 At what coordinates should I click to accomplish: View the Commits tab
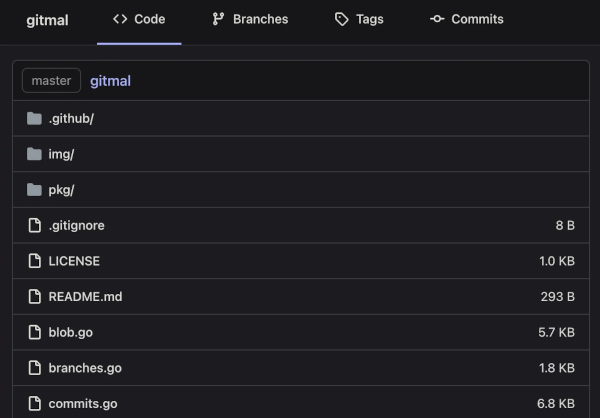point(466,20)
